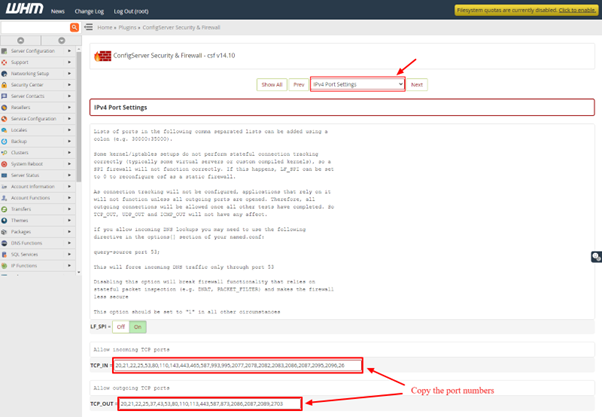Click the Show All button

tap(271, 85)
